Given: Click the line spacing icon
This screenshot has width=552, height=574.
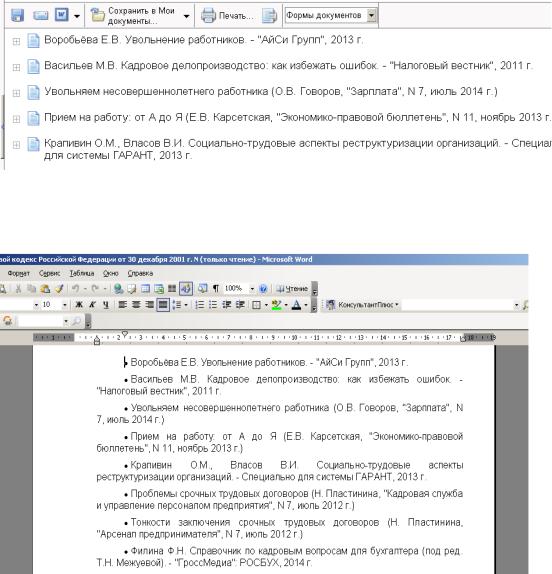Looking at the screenshot, I should [x=176, y=305].
